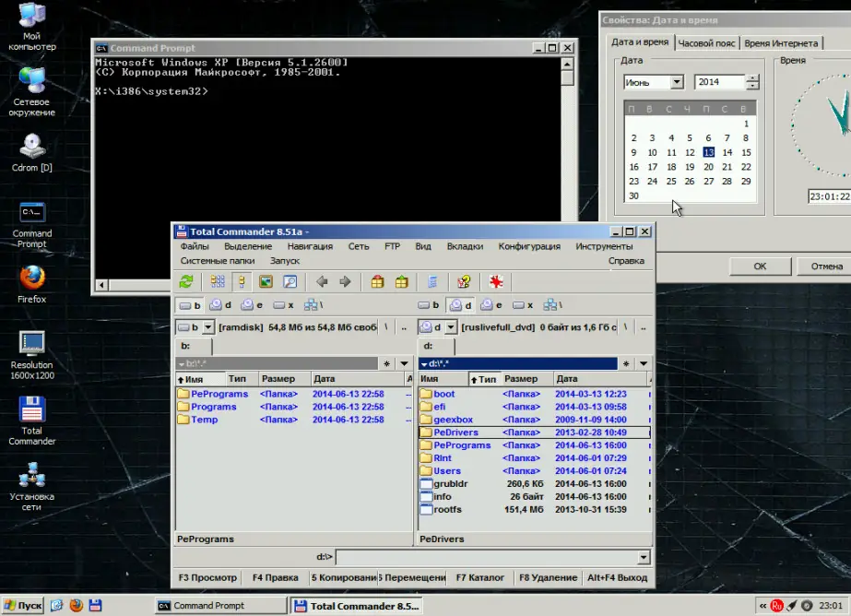Open the Выделение menu

(x=248, y=246)
